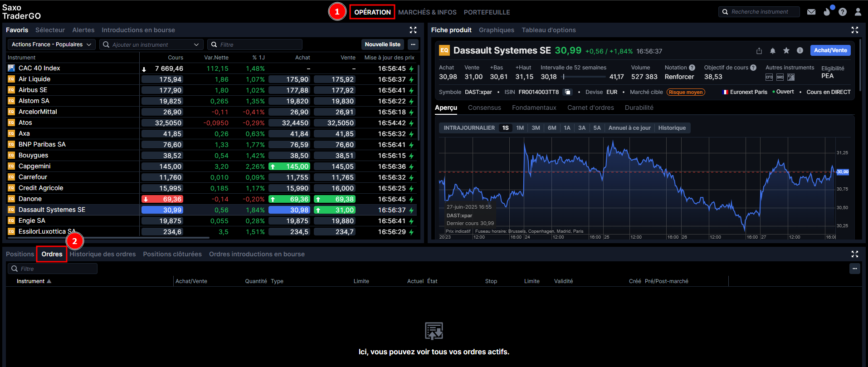Open the orders panel three-dots menu
The width and height of the screenshot is (868, 367).
point(854,269)
